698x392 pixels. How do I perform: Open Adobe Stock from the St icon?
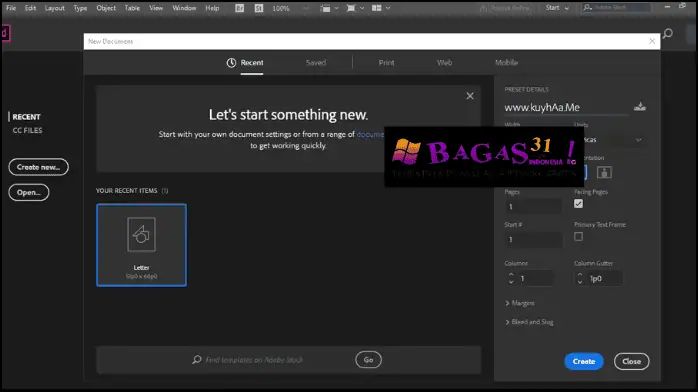coord(259,8)
